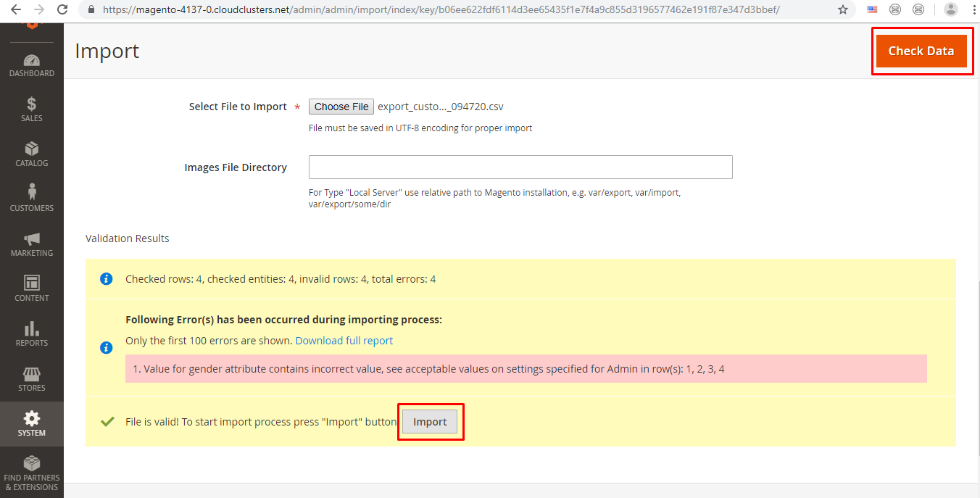Focus the Images File Directory field

click(520, 167)
